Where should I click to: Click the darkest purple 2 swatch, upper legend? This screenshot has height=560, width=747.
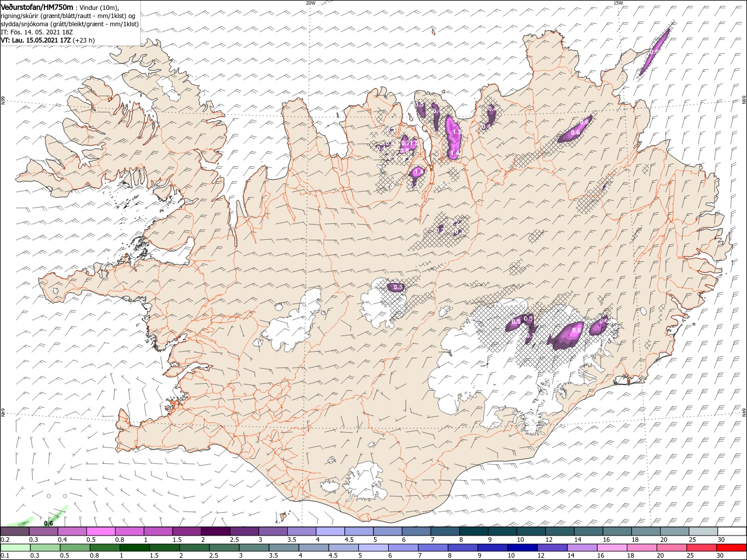[215, 531]
